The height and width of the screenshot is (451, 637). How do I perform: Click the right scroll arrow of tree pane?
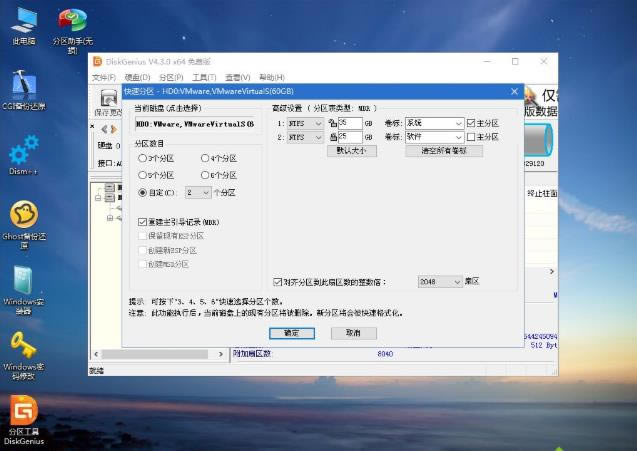coord(221,354)
